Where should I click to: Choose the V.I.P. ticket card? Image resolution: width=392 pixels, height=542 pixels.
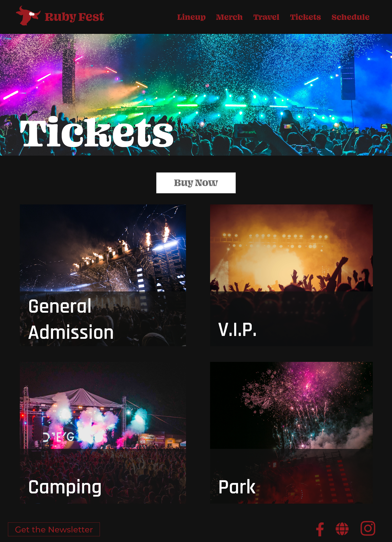291,275
